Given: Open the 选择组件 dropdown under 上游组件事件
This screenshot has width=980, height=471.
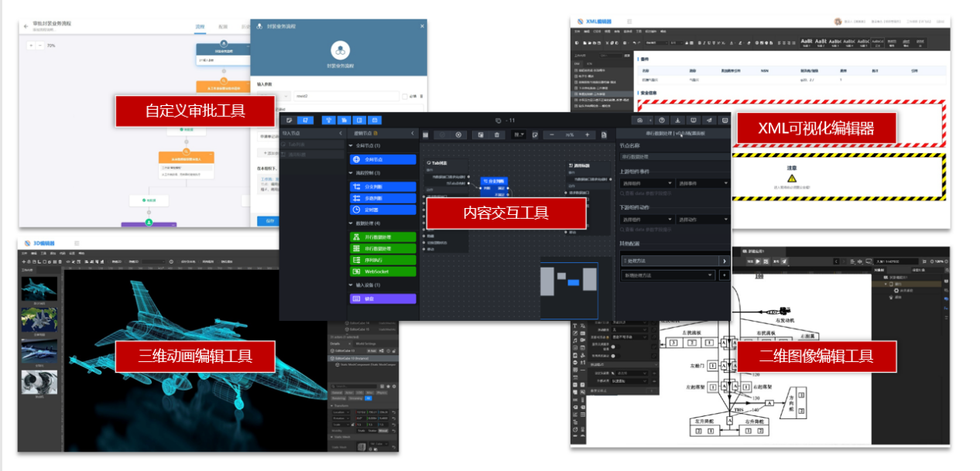Looking at the screenshot, I should coord(646,183).
